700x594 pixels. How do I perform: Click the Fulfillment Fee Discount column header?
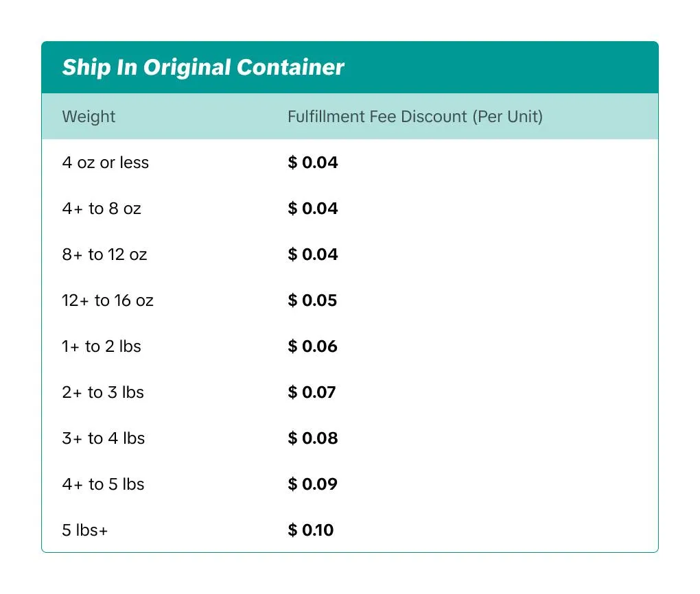415,117
